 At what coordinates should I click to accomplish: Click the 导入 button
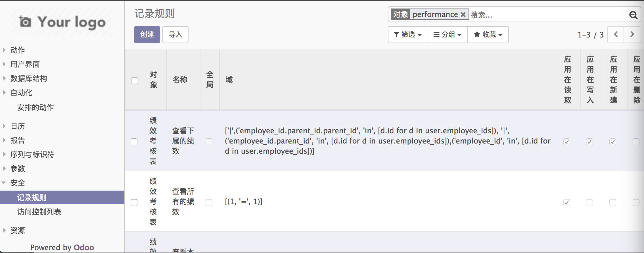pyautogui.click(x=175, y=35)
